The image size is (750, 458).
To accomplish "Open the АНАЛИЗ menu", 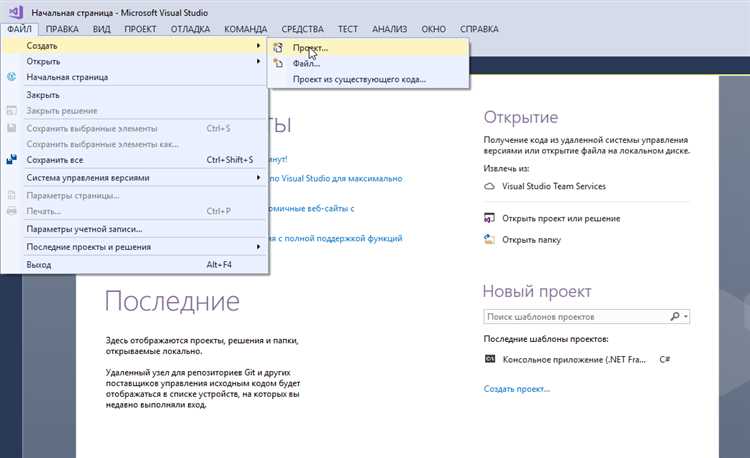I will 389,29.
